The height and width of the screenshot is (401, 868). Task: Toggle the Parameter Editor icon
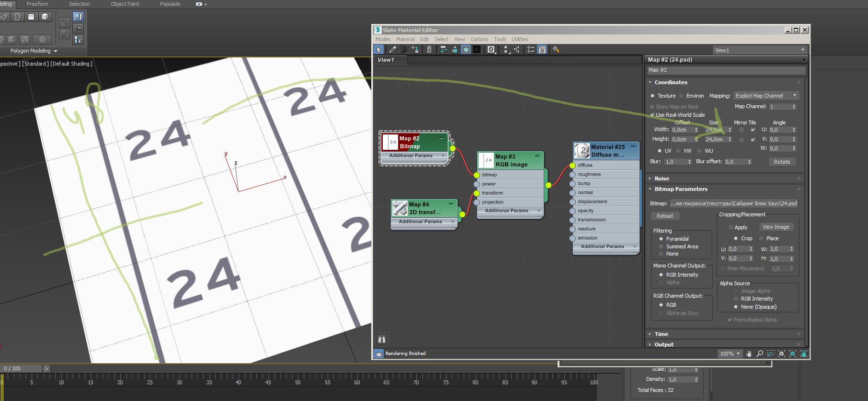(542, 49)
